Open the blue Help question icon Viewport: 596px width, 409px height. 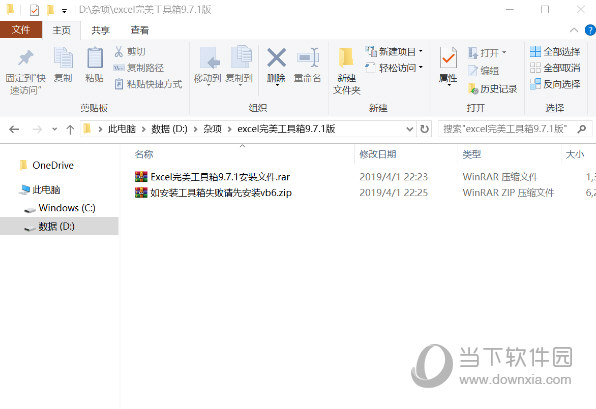[590, 30]
